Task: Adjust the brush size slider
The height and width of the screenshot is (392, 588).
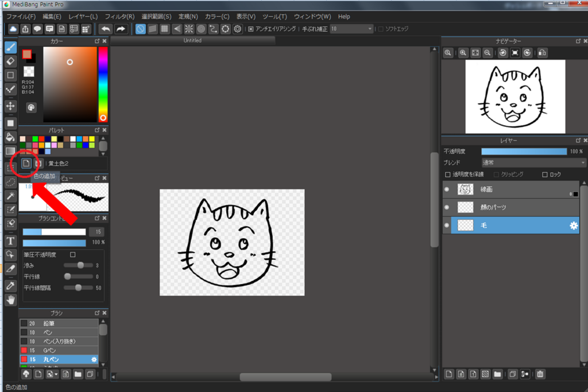Action: [x=54, y=232]
